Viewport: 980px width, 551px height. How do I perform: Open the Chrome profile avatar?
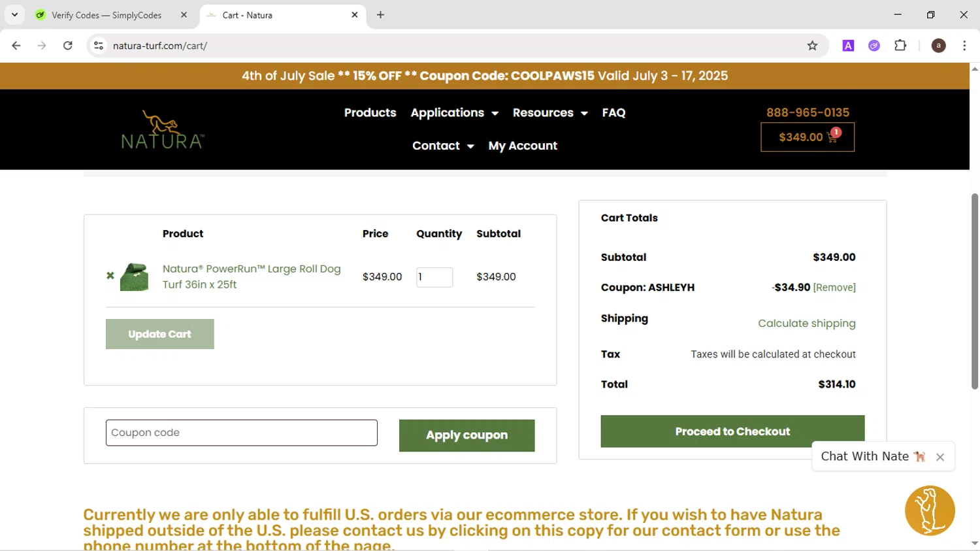click(x=938, y=46)
